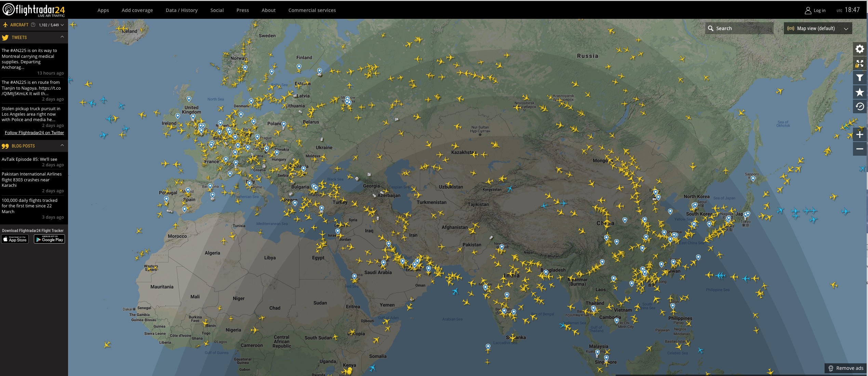Select the airport pin over Sri Lanka waters
The height and width of the screenshot is (376, 868).
(x=488, y=347)
